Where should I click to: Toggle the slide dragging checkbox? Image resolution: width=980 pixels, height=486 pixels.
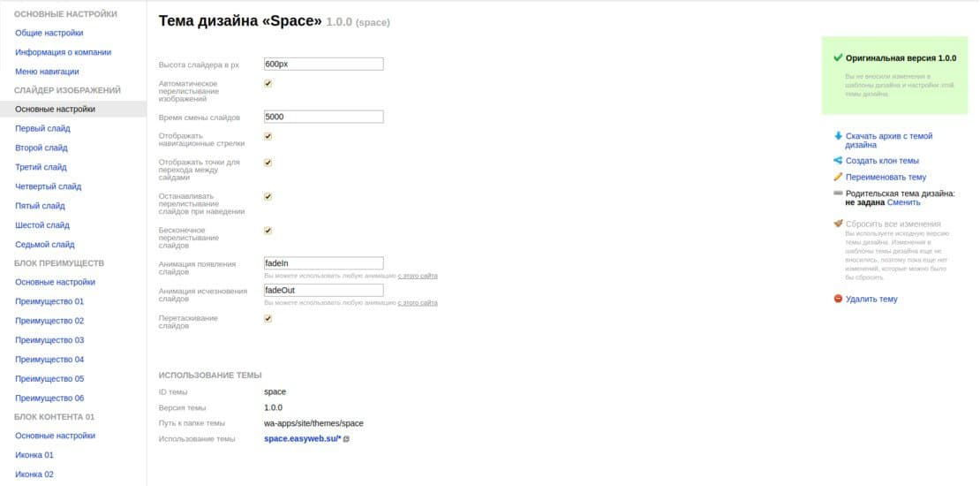click(268, 318)
